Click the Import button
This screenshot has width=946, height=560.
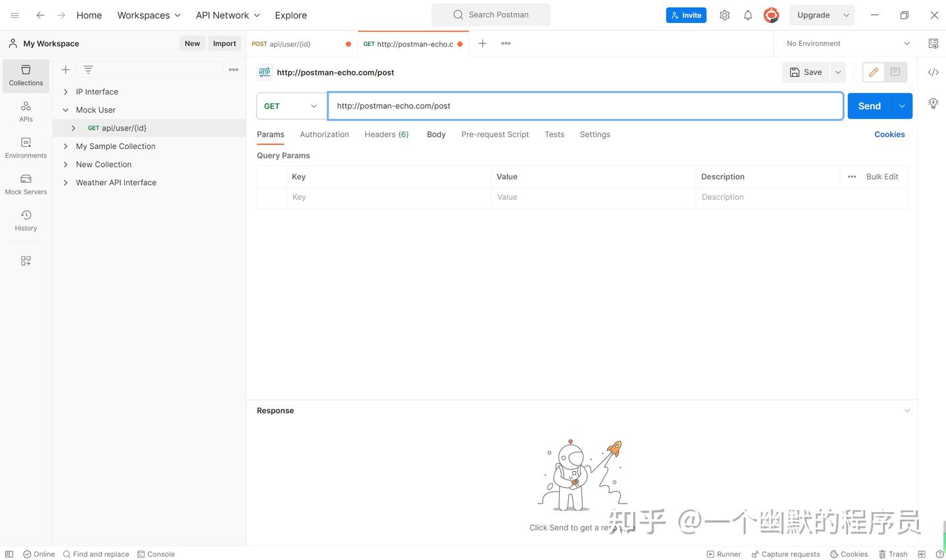[224, 43]
